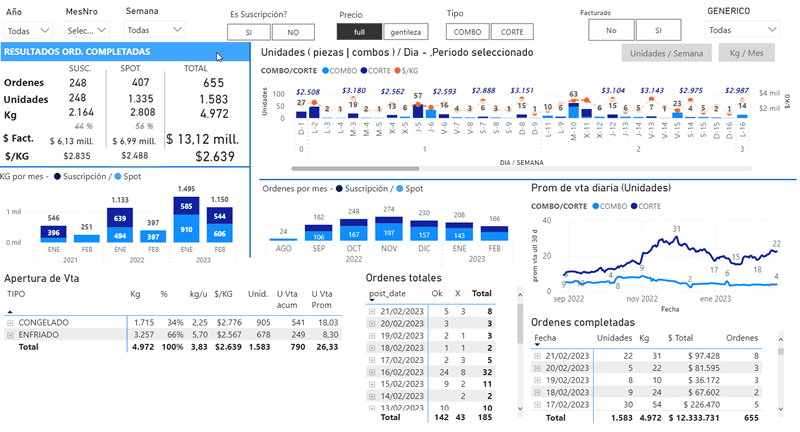Screen dimensions: 800x432
Task: Click plus icon beside 21/02/2023 in Ordenes completadas
Action: pos(537,355)
